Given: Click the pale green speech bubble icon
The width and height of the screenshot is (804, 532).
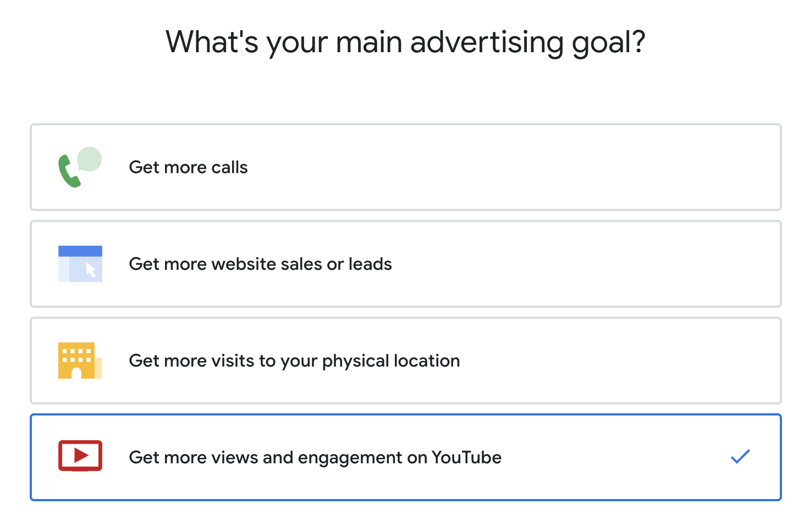Looking at the screenshot, I should coord(90,159).
